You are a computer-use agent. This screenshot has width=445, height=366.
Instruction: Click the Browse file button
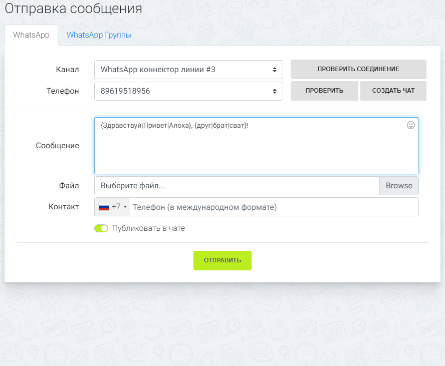point(399,186)
